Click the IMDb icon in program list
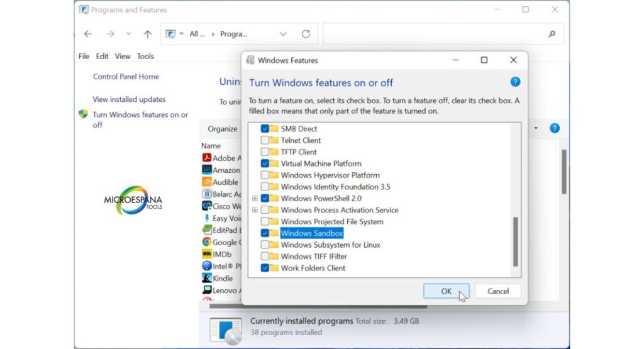 pyautogui.click(x=206, y=254)
